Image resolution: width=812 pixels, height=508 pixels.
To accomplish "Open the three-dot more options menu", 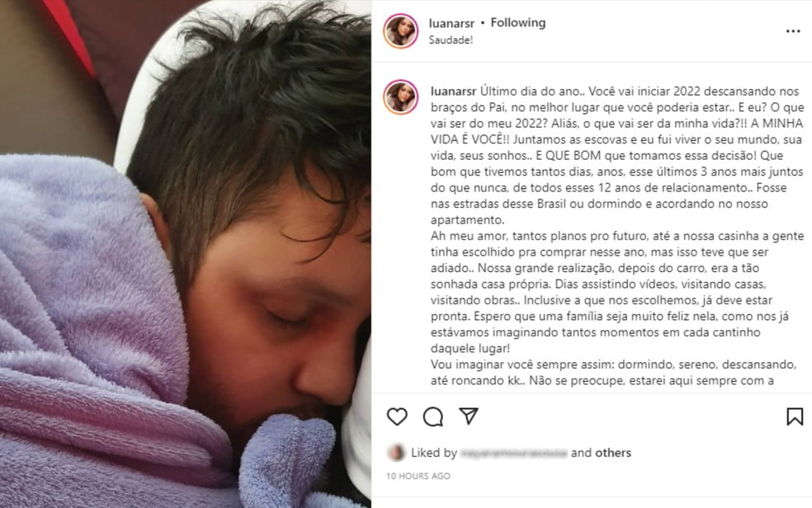I will tap(793, 31).
